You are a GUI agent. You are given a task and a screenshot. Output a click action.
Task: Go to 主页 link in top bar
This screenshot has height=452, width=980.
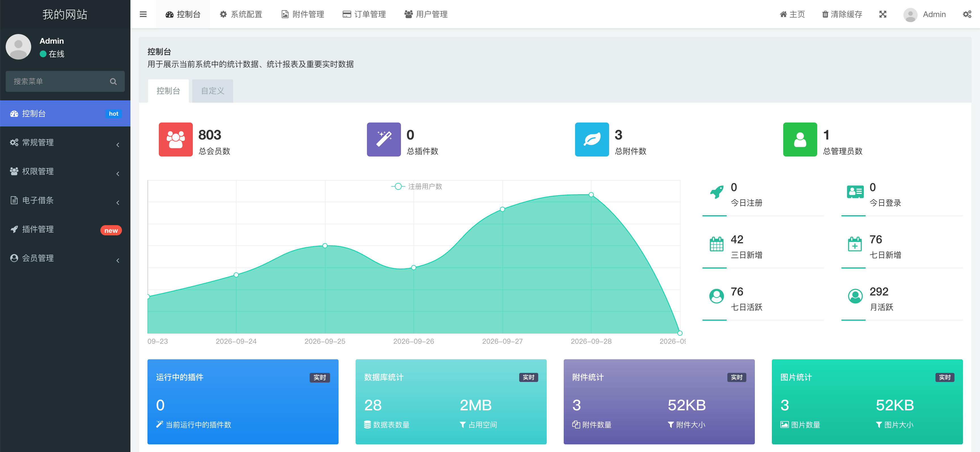793,14
